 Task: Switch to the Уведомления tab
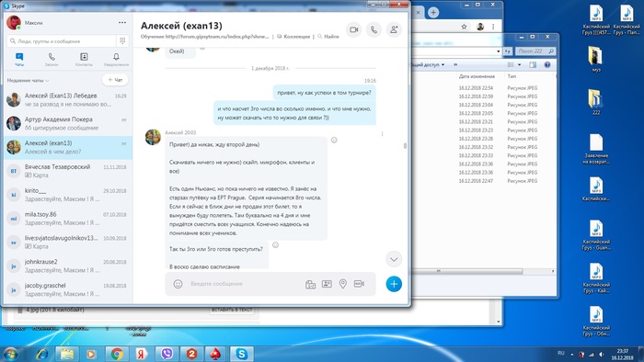tap(116, 60)
